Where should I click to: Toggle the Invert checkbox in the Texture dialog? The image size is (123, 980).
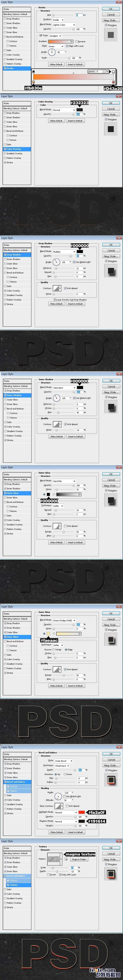(49, 874)
